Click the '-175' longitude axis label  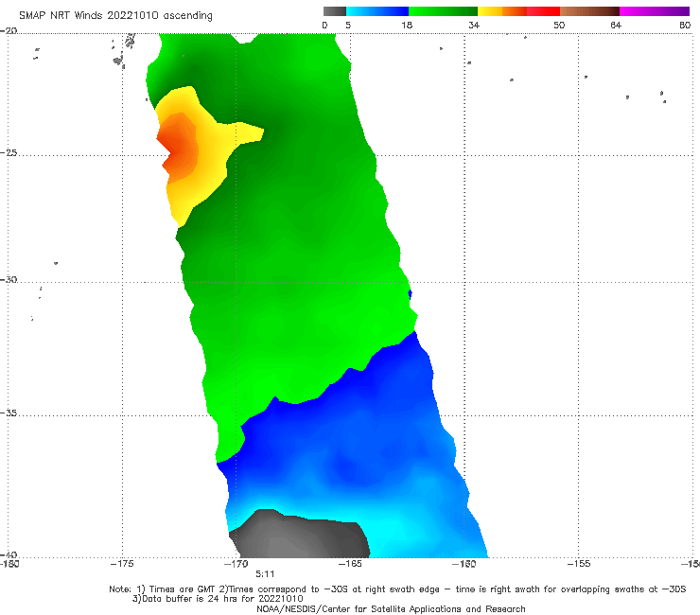(122, 564)
